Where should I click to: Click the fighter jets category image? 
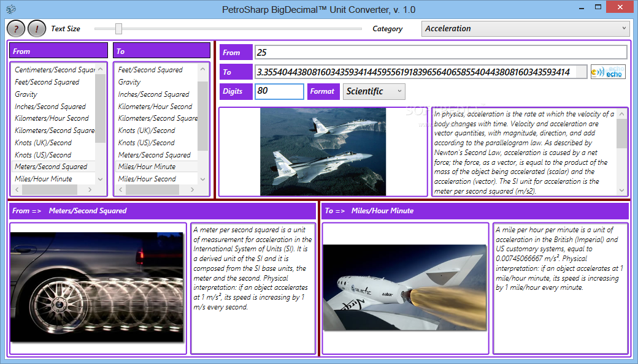(323, 151)
